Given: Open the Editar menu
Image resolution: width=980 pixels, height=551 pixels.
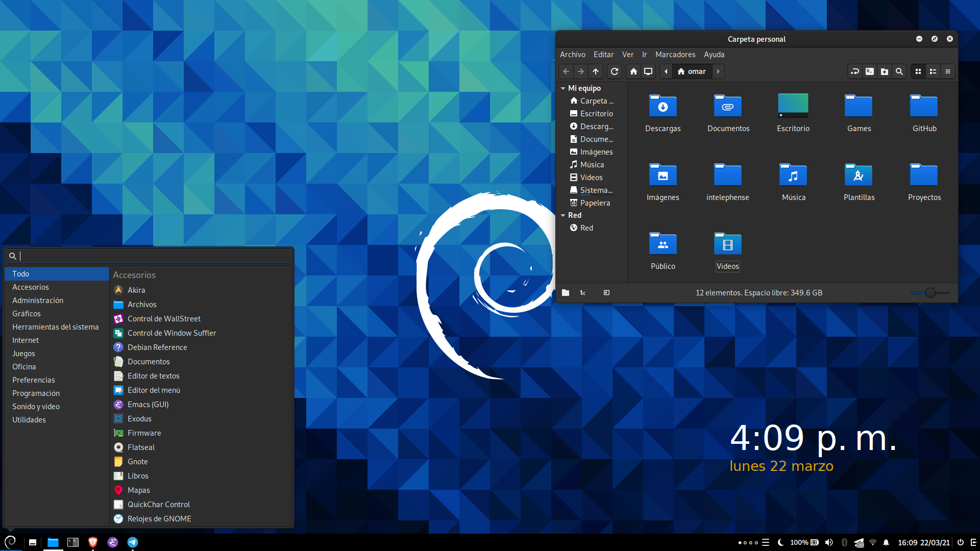Looking at the screenshot, I should tap(603, 55).
